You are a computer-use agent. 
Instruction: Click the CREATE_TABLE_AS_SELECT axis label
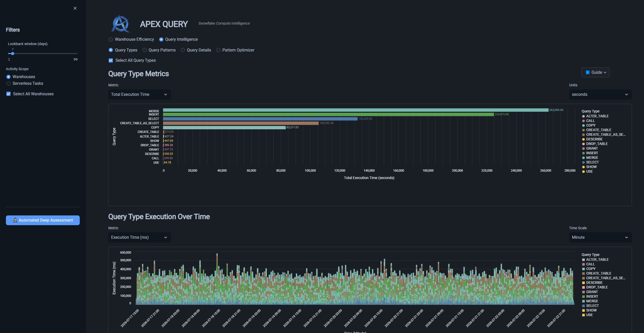coord(139,123)
